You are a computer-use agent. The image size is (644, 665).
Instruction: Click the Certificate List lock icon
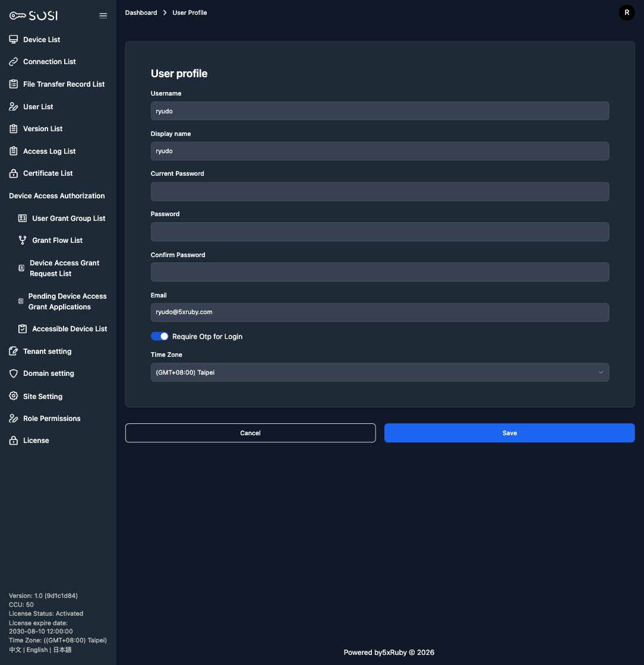tap(14, 173)
